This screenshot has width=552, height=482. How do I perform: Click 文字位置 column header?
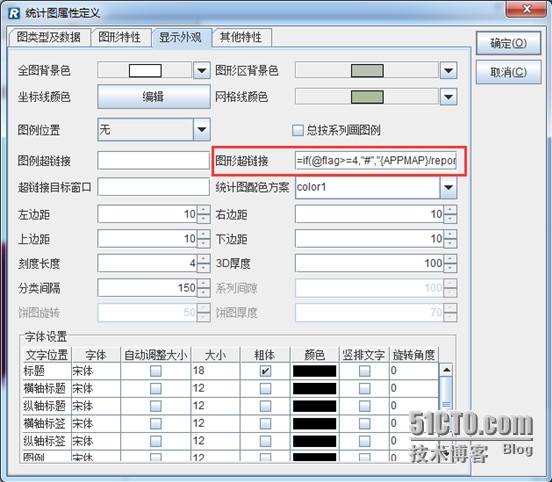pyautogui.click(x=47, y=355)
